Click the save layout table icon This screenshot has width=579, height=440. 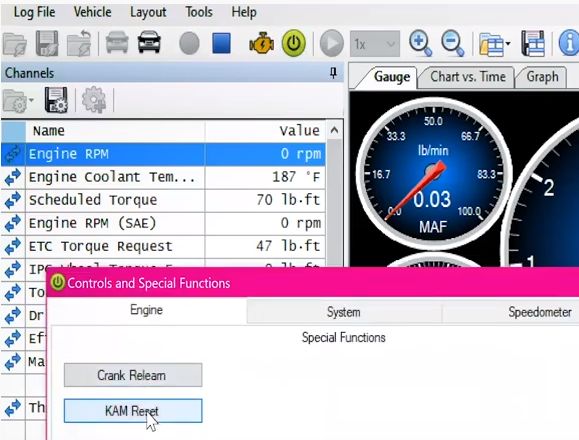(533, 44)
